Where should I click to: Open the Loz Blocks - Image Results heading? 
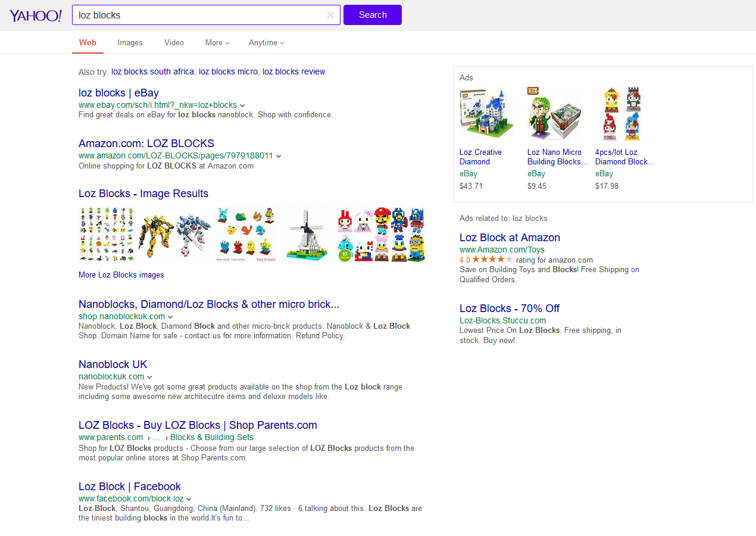143,193
